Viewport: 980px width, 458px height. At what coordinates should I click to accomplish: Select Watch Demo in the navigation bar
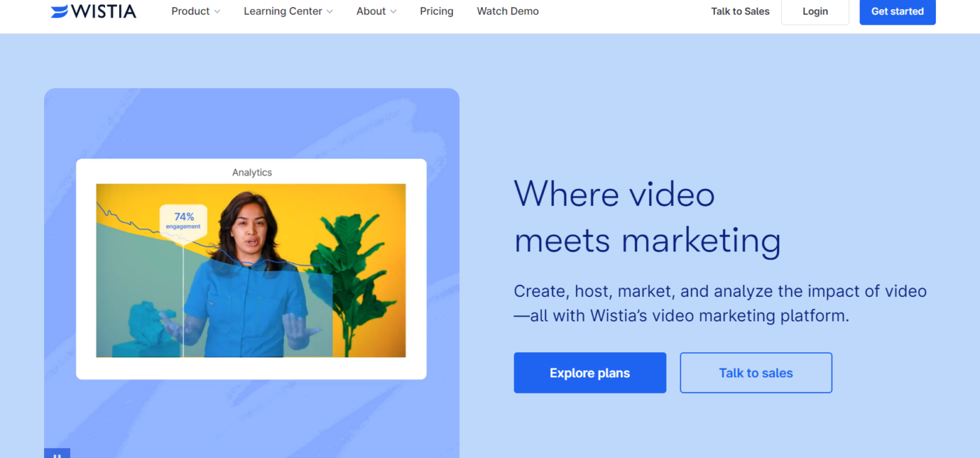(507, 11)
